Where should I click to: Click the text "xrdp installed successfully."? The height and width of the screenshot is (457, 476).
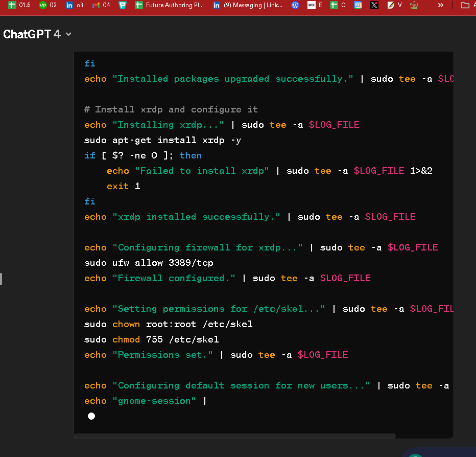tap(196, 217)
